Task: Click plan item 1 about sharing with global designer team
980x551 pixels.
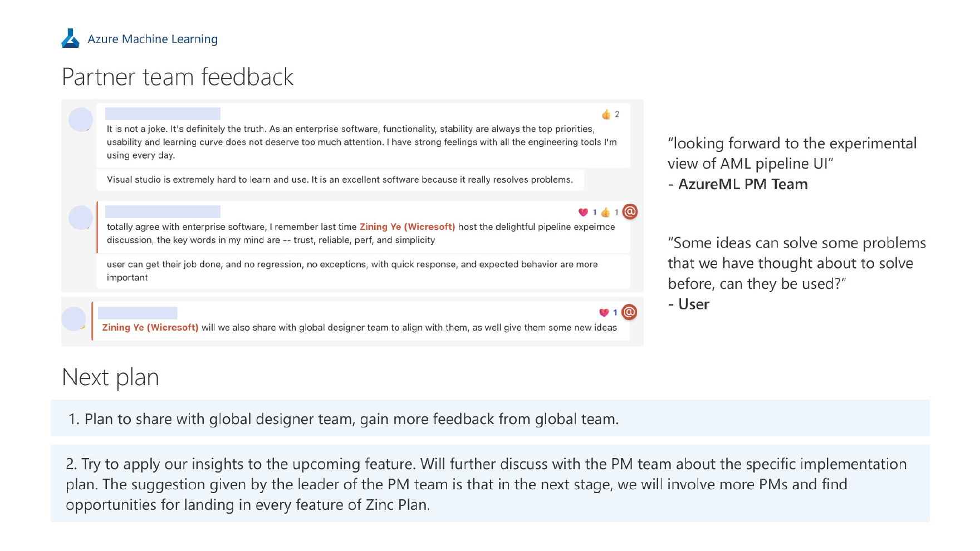Action: pyautogui.click(x=490, y=419)
